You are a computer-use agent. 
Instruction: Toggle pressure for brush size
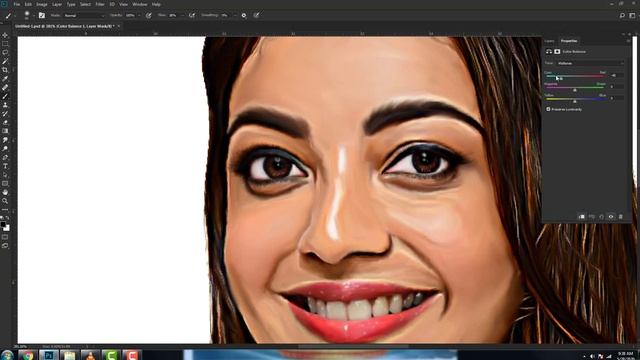coord(256,16)
